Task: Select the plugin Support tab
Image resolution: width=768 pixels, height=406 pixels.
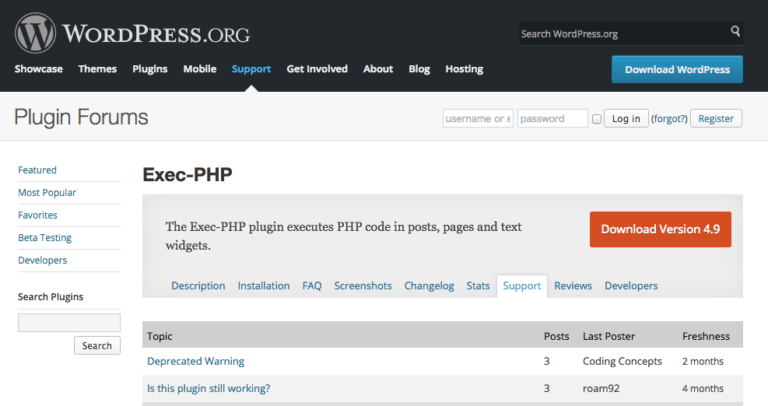Action: [x=522, y=286]
